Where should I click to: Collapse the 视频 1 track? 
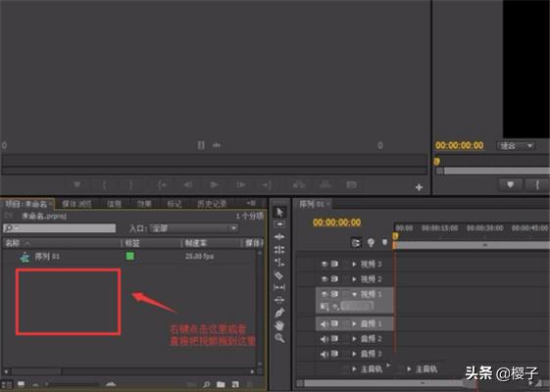(355, 294)
